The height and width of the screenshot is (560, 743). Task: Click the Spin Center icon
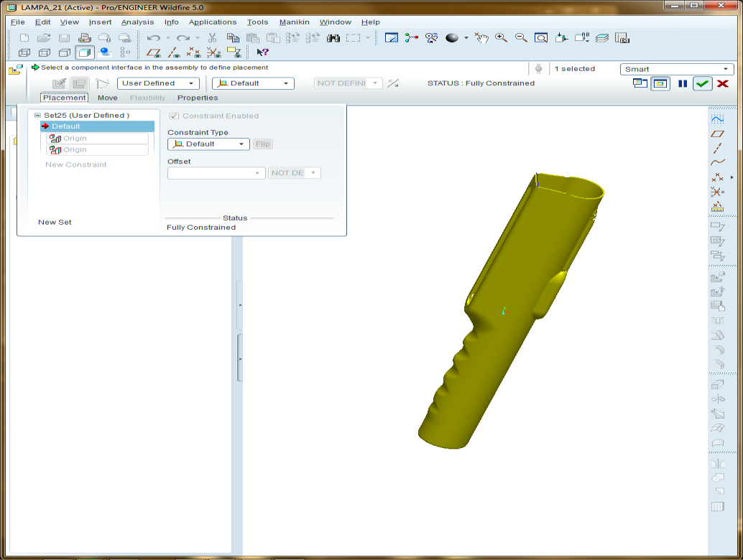pos(411,38)
